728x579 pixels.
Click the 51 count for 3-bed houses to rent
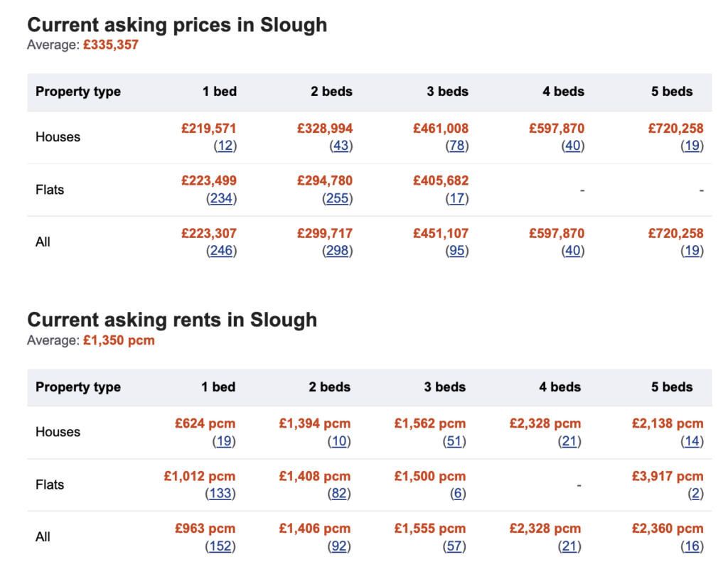coord(454,441)
